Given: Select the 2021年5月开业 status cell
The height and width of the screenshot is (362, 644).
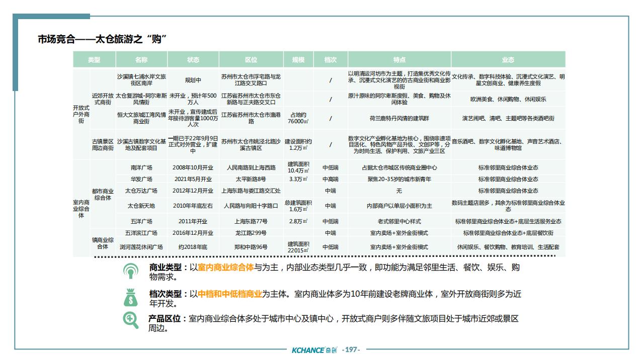Looking at the screenshot, I should pos(193,179).
